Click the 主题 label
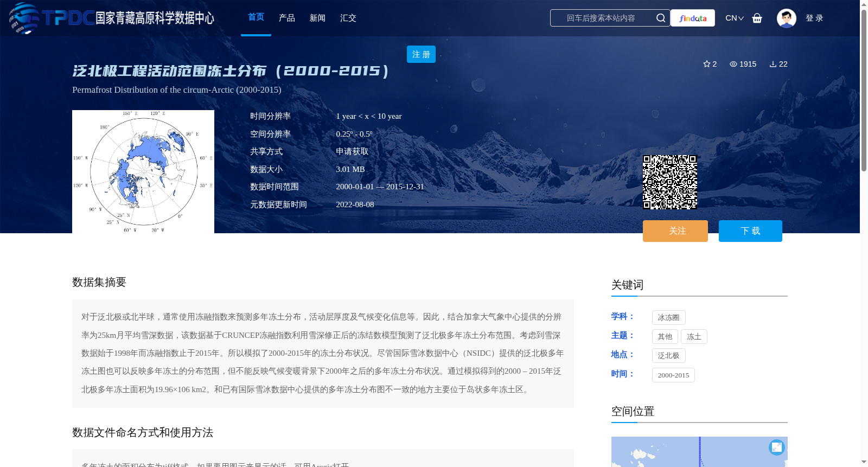The height and width of the screenshot is (467, 868). click(x=622, y=335)
